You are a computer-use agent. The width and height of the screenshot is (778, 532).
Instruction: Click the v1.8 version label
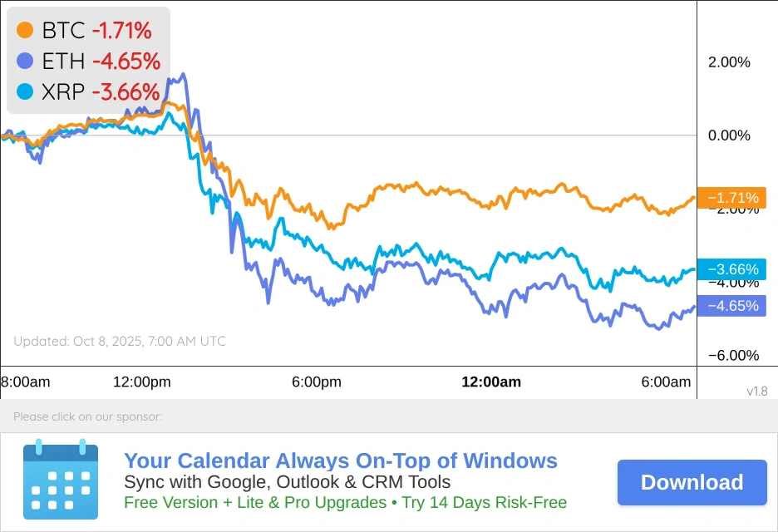(x=756, y=391)
